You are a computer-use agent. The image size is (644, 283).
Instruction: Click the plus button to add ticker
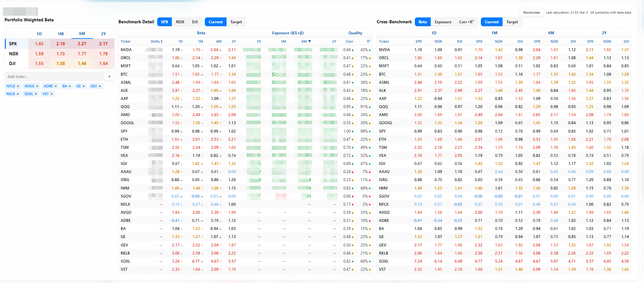tap(109, 77)
